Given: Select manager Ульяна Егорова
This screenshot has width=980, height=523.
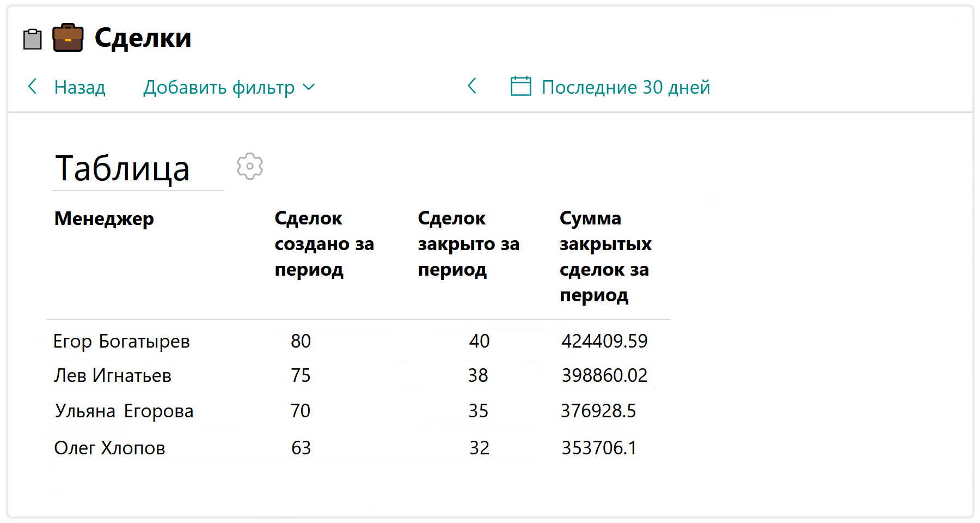Looking at the screenshot, I should click(124, 411).
